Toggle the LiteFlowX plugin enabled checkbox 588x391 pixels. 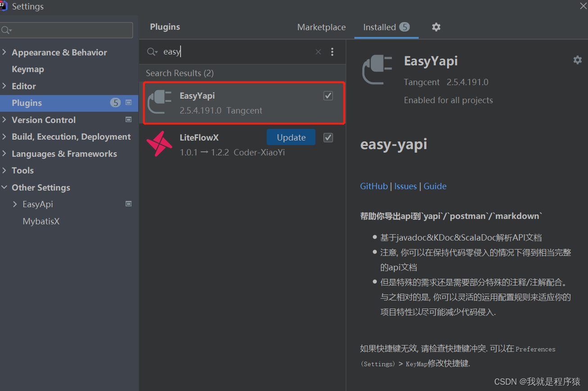tap(328, 137)
